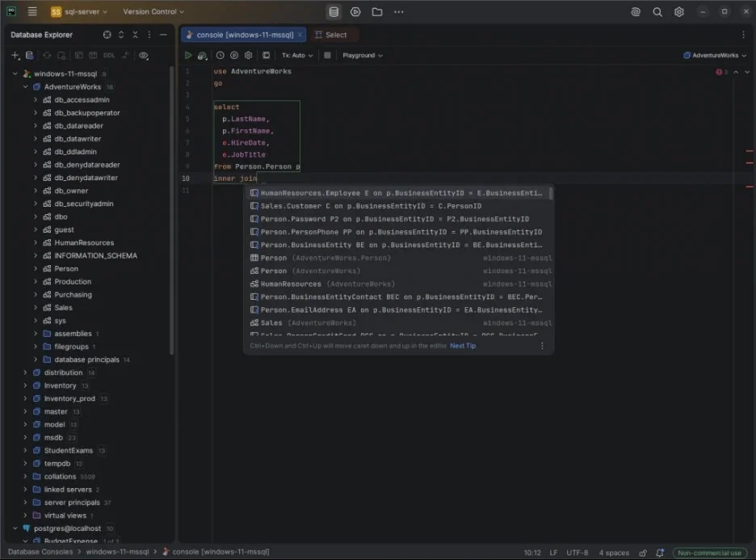Switch to the Select tab

[331, 35]
